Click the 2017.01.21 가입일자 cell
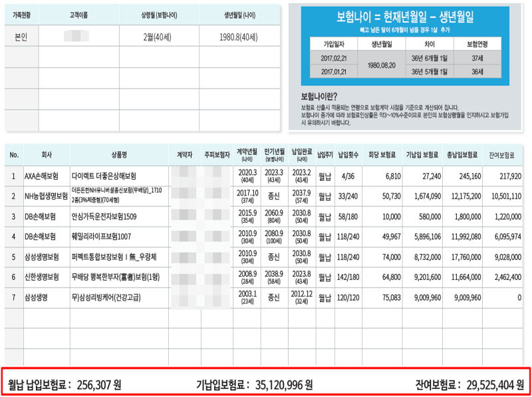Image resolution: width=532 pixels, height=397 pixels. pos(334,72)
